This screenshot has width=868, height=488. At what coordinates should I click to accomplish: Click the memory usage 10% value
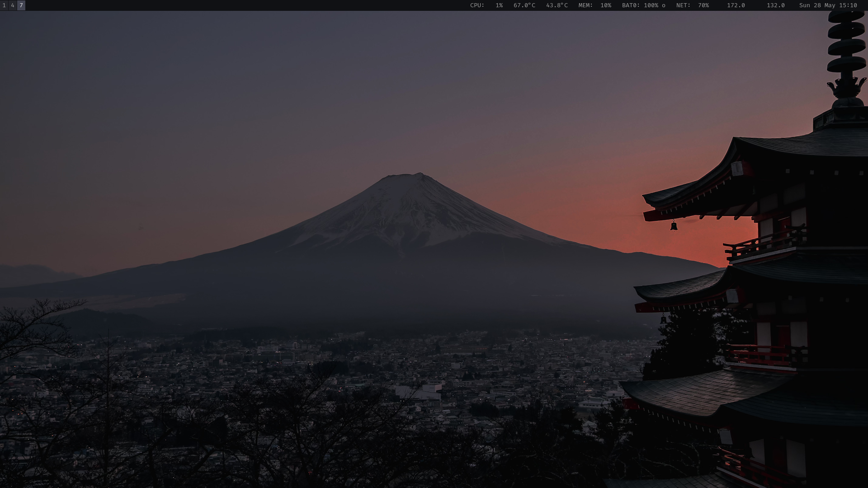[x=606, y=5]
